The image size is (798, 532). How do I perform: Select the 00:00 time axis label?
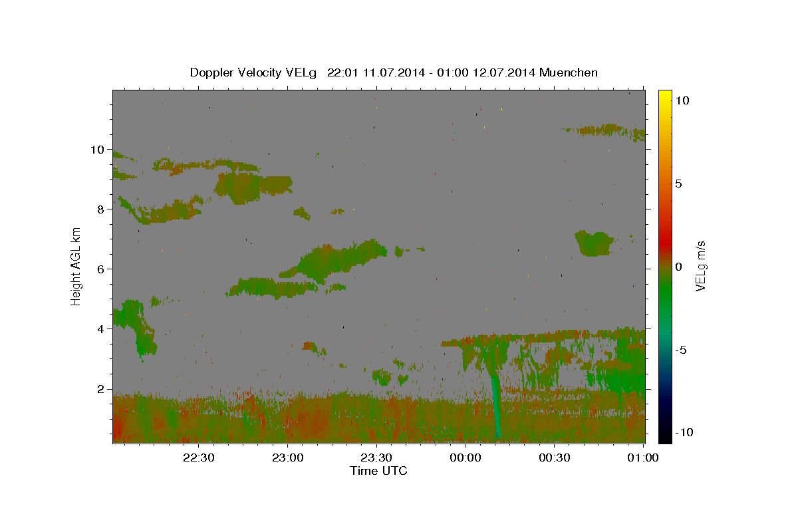(x=465, y=458)
